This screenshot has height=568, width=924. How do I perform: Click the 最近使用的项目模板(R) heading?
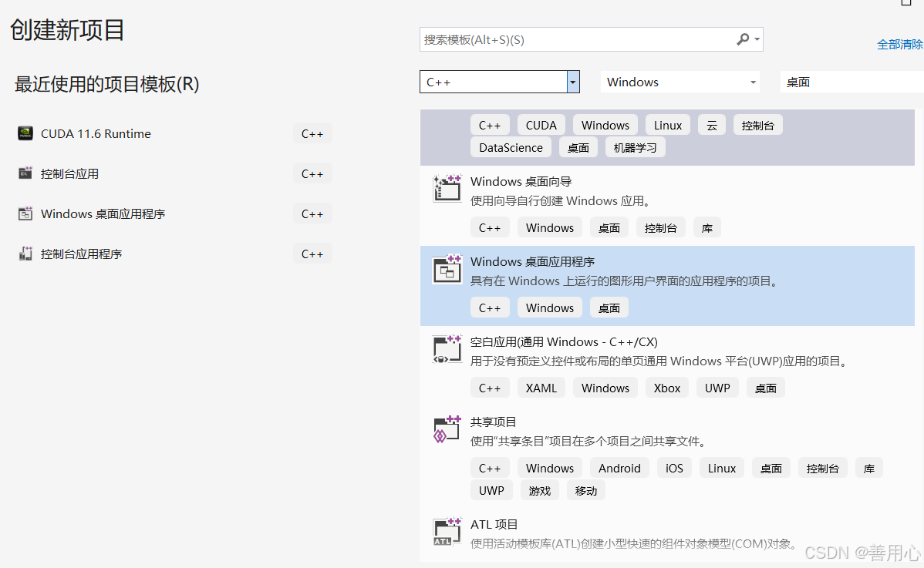[x=106, y=84]
